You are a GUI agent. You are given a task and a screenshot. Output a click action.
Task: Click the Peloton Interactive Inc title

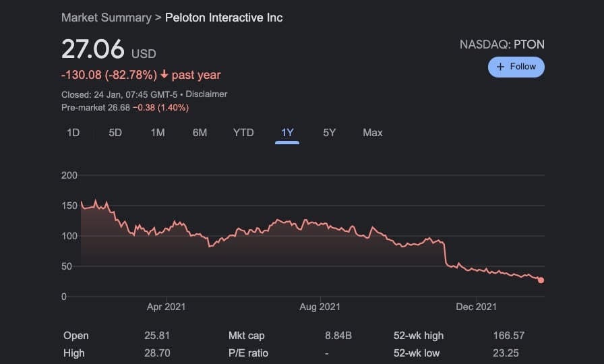pos(224,18)
